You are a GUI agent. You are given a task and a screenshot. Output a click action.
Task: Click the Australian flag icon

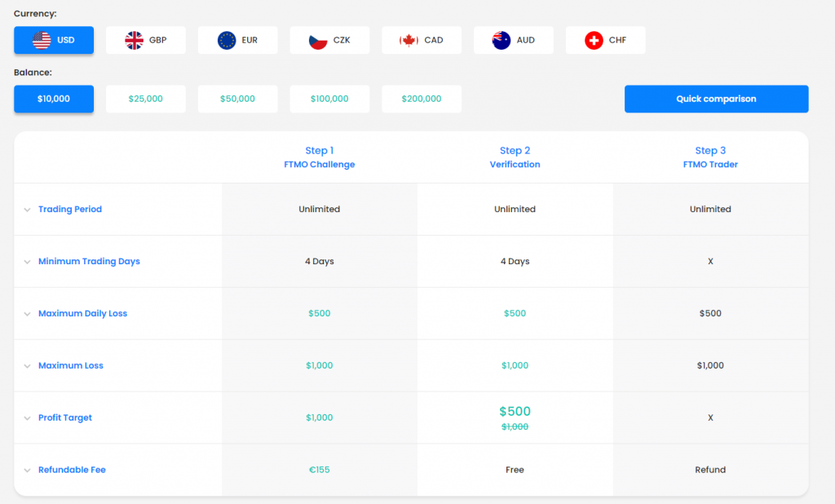coord(501,40)
